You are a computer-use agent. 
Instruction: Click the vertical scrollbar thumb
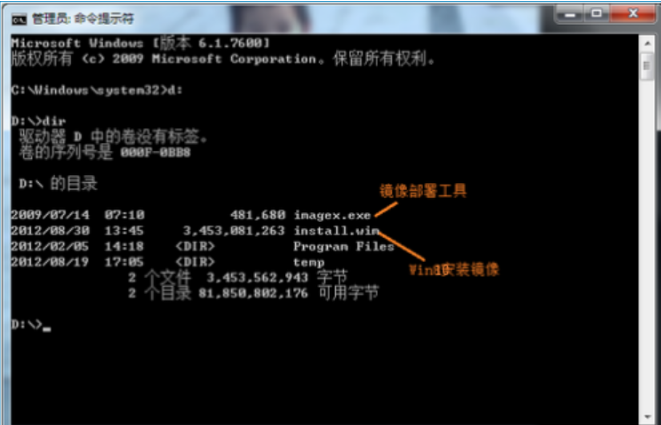pos(646,67)
